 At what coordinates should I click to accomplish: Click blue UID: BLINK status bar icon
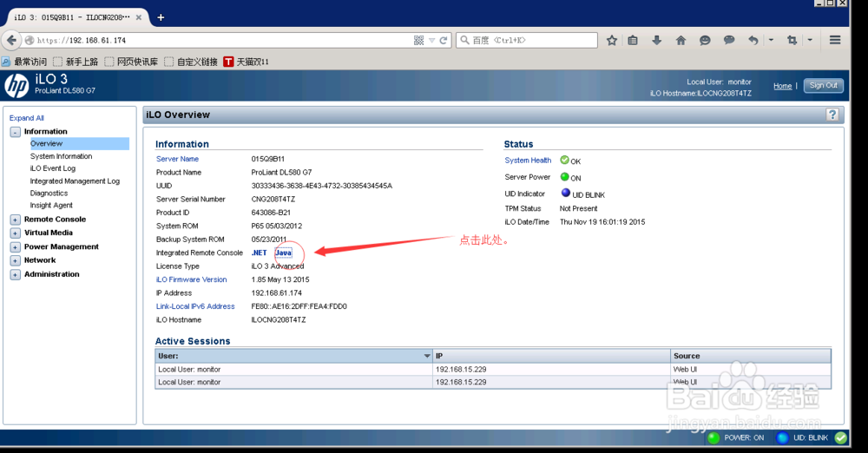(782, 438)
